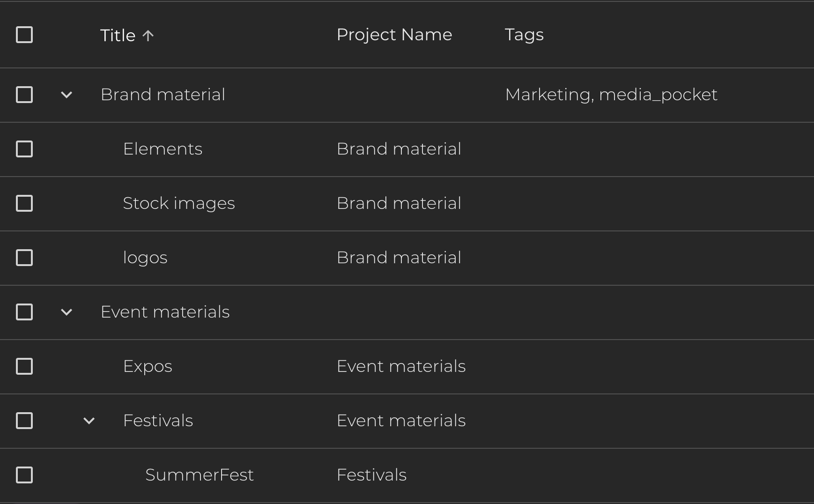
Task: Click the Tags column header
Action: (x=524, y=35)
